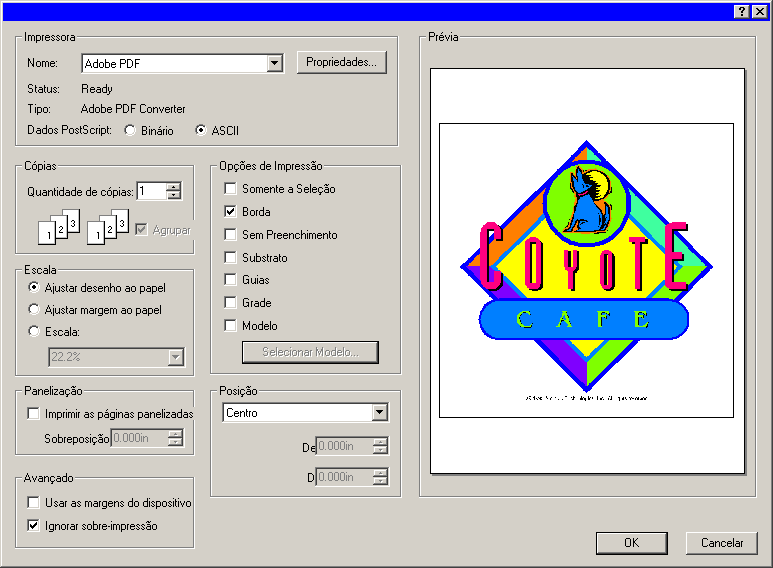Click the Sobreposição input field
Screen dimensions: 773x568
(140, 438)
